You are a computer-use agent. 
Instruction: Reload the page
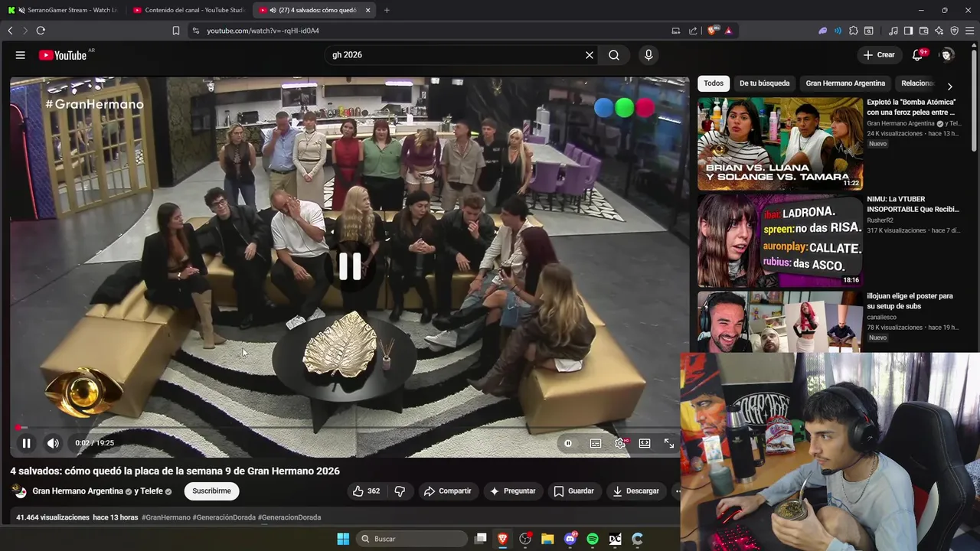[x=41, y=31]
